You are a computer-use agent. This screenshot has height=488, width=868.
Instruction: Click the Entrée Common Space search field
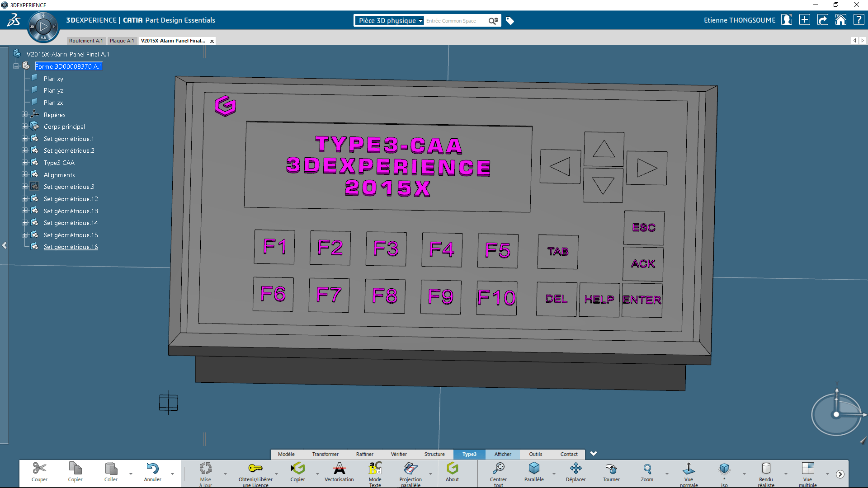456,21
